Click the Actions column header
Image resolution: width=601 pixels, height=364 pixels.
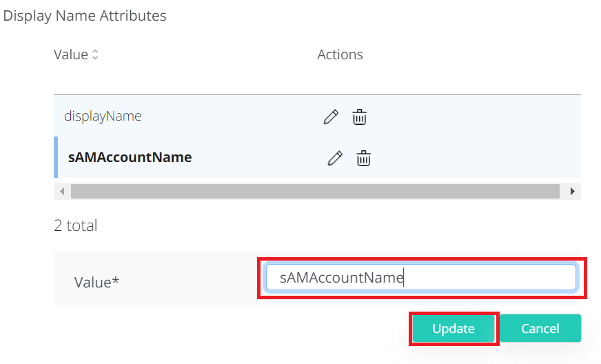tap(340, 54)
